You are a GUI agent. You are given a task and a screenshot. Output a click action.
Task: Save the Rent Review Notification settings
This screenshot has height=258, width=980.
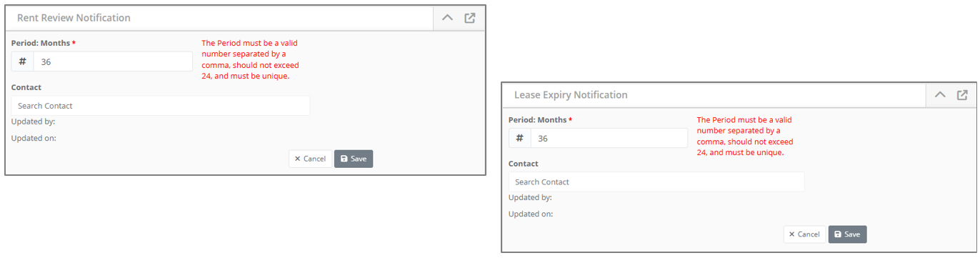[354, 159]
